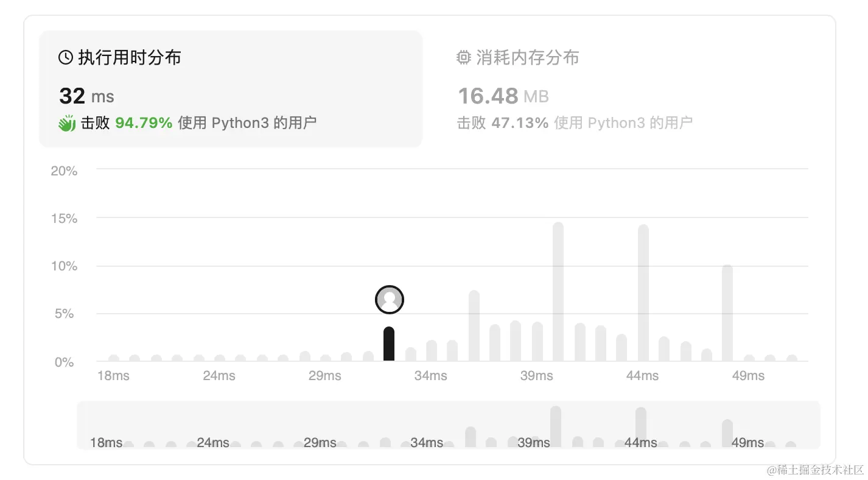
Task: Click the 34ms position in mini chart slider
Action: (427, 443)
